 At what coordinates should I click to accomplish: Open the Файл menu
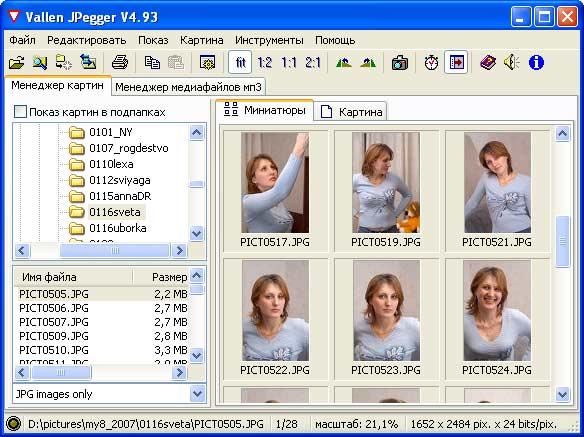[x=22, y=40]
